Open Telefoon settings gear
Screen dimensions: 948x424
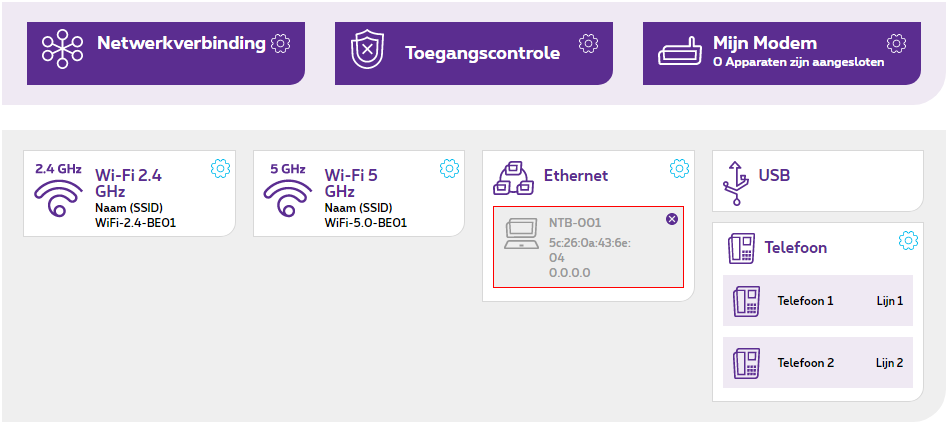point(908,240)
